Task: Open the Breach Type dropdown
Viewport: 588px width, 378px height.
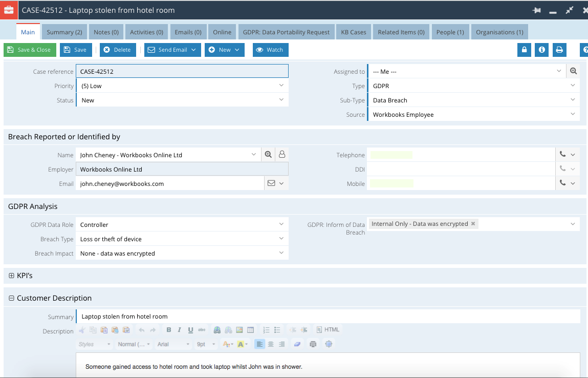Action: point(281,239)
